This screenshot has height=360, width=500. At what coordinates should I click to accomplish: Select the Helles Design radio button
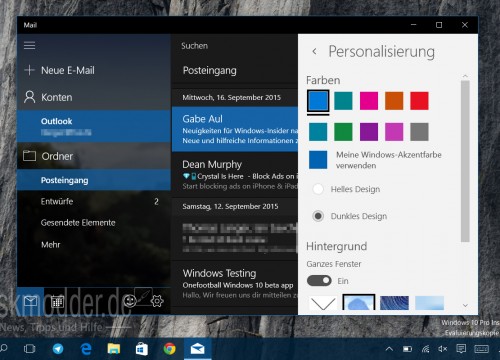coord(318,189)
